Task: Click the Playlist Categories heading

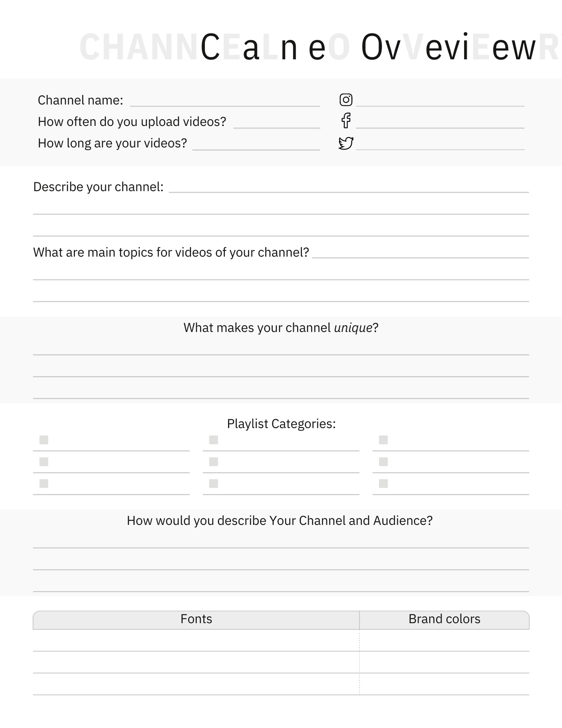Action: [281, 424]
